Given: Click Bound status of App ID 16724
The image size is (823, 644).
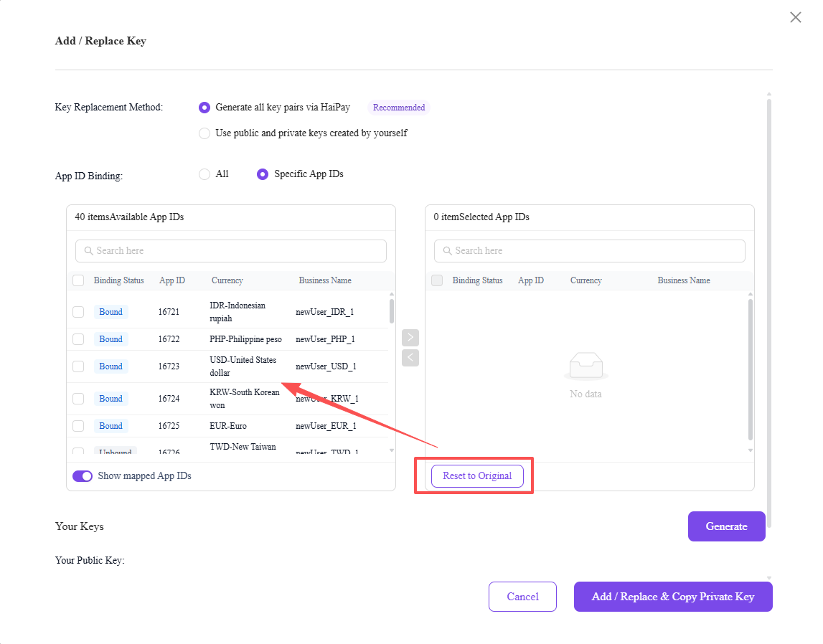Looking at the screenshot, I should pyautogui.click(x=110, y=399).
